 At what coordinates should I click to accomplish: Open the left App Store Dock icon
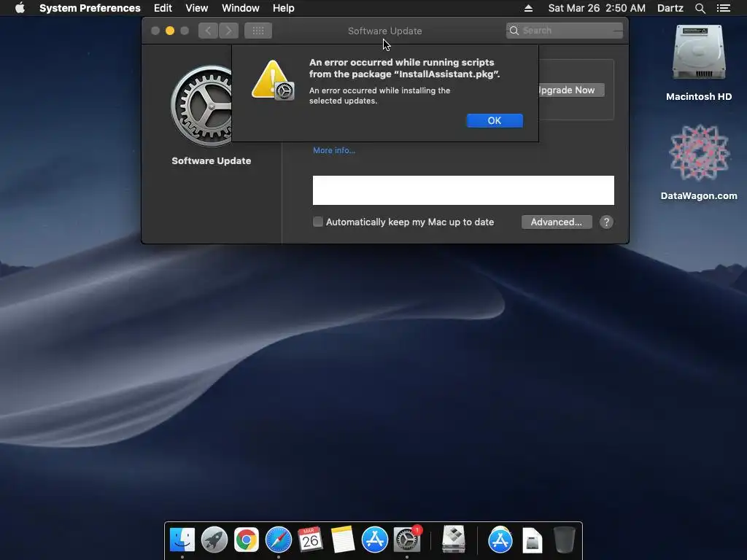click(x=374, y=540)
